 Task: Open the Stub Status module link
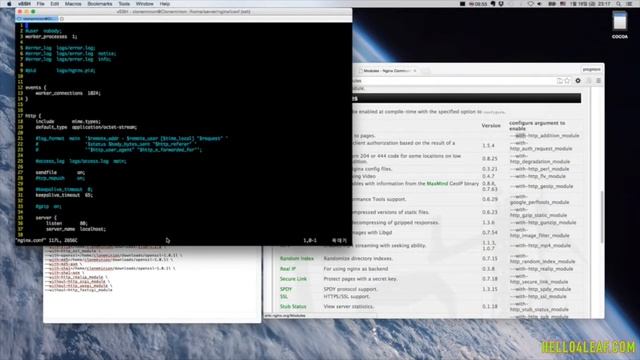(x=293, y=306)
